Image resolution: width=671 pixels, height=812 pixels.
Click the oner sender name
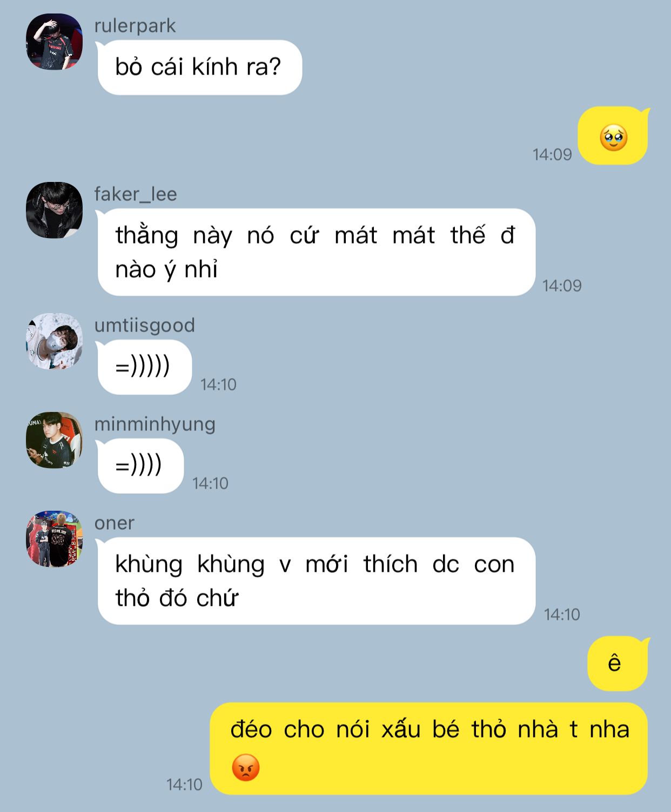(114, 523)
